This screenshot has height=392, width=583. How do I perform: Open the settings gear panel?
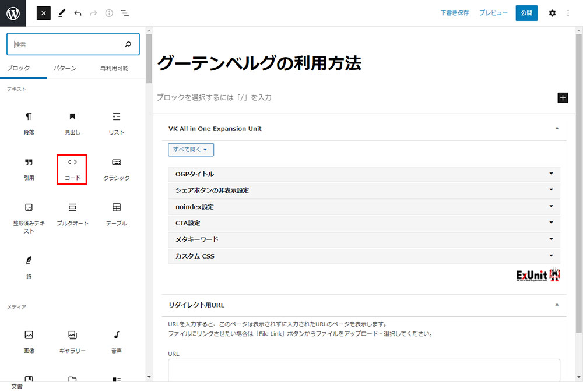click(x=552, y=13)
